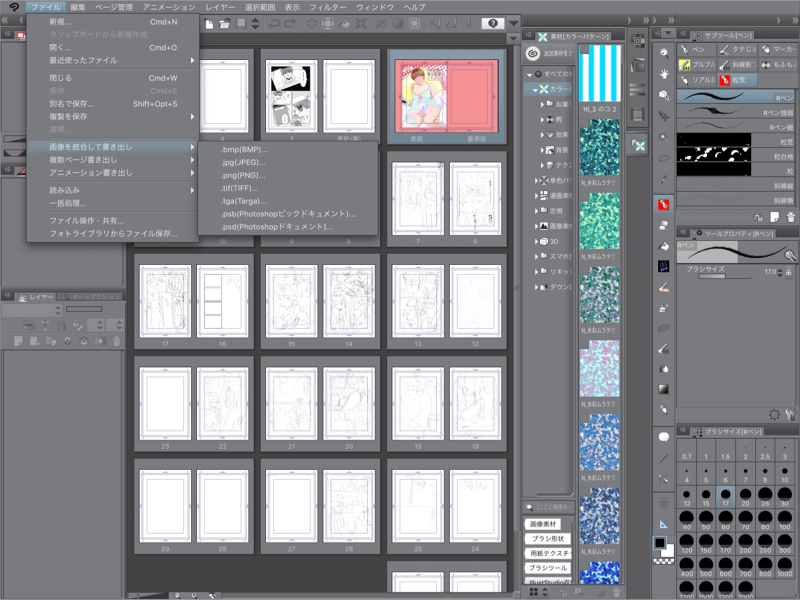Viewport: 800px width, 600px height.
Task: Click the 画像素材 tag button
Action: tap(543, 525)
